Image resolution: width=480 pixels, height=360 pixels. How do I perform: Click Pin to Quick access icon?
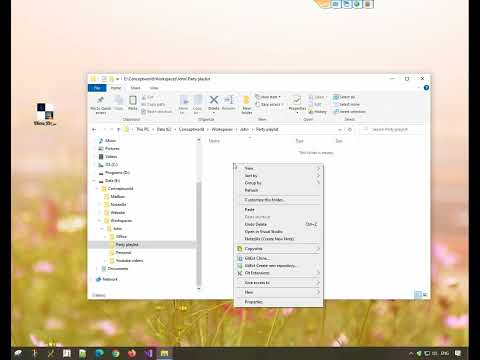pos(100,100)
